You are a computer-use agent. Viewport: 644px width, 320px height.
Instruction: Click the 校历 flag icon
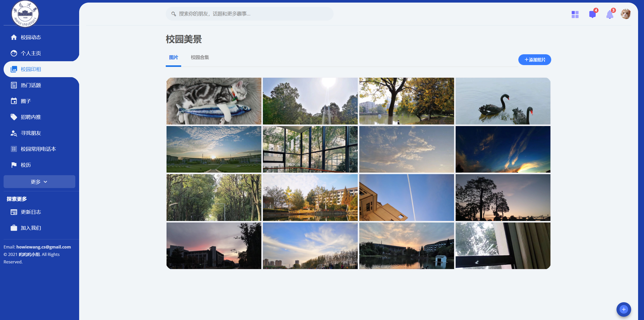[14, 165]
